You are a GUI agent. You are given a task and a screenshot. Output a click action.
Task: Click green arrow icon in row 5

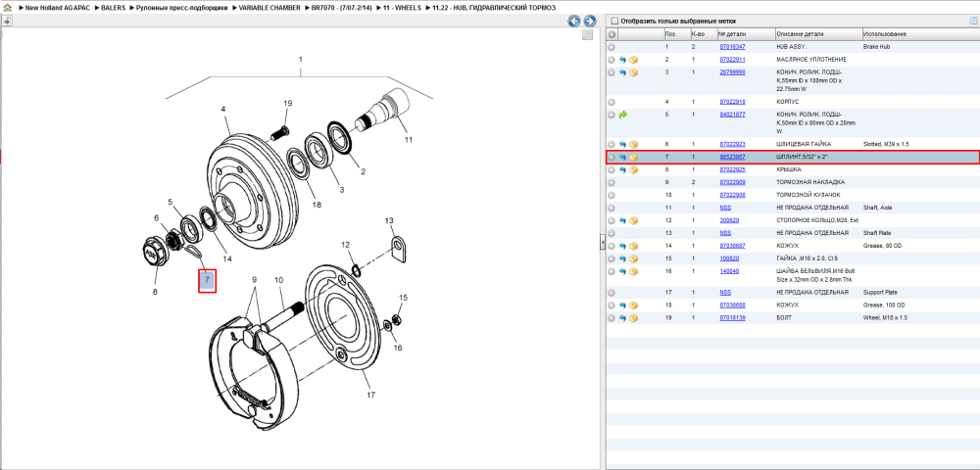coord(622,115)
